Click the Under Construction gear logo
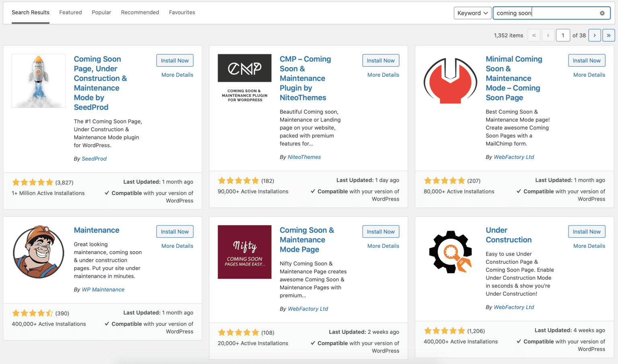 pos(450,252)
